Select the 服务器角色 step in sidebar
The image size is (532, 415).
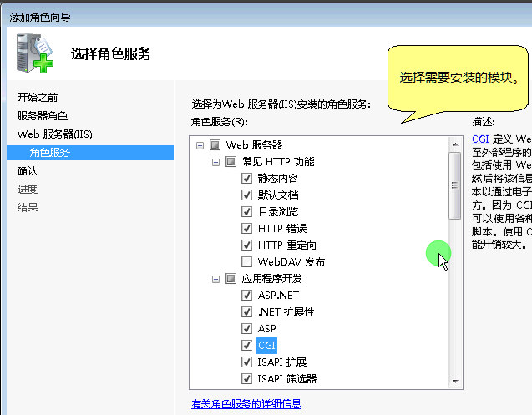click(x=43, y=116)
